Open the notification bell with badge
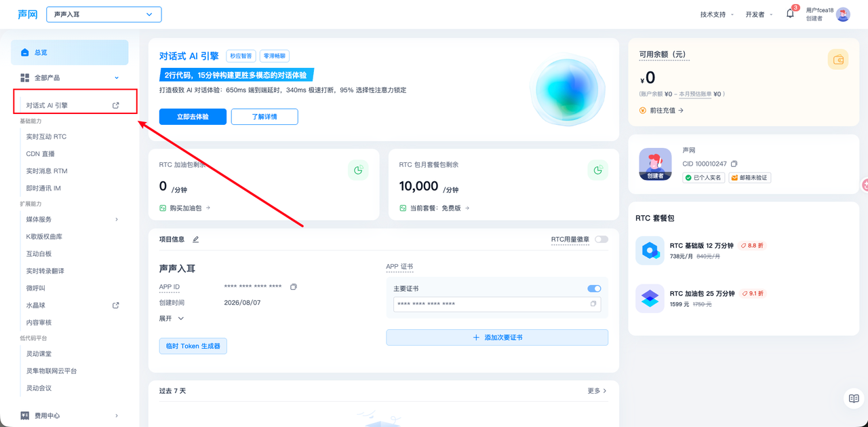This screenshot has height=427, width=868. [791, 14]
